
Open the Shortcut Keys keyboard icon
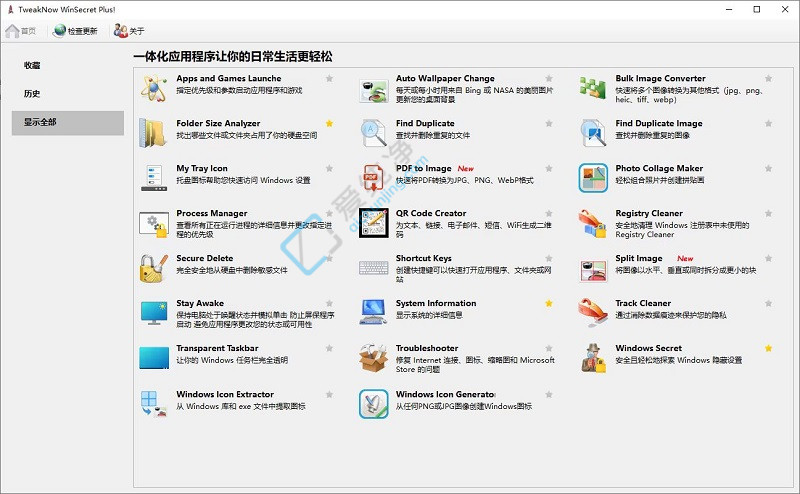point(373,268)
